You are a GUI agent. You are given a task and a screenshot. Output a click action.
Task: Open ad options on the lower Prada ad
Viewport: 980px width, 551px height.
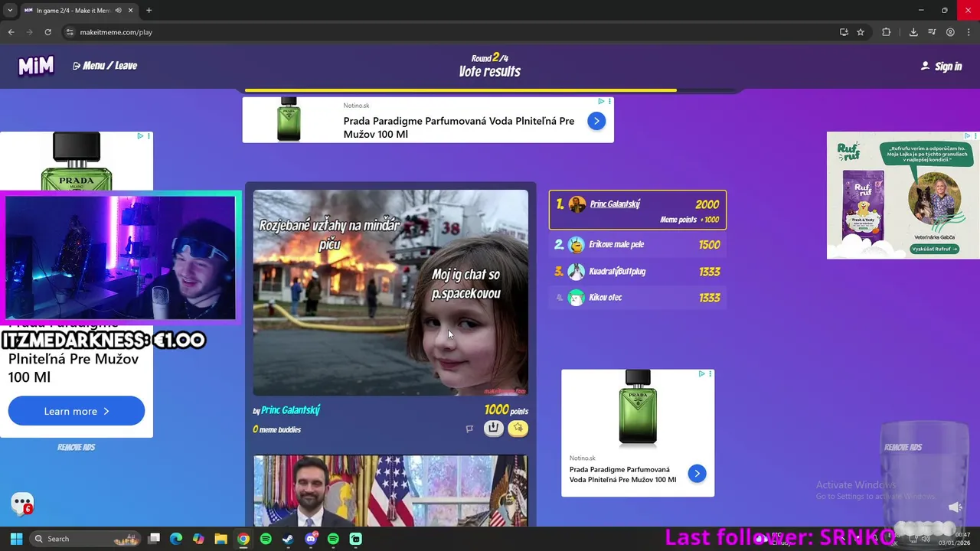[x=710, y=374]
